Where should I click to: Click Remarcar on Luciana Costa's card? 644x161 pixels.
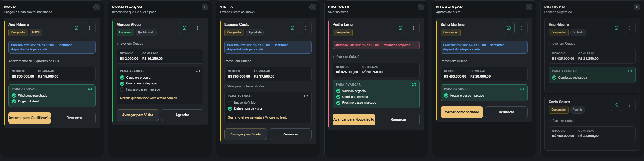(x=290, y=134)
